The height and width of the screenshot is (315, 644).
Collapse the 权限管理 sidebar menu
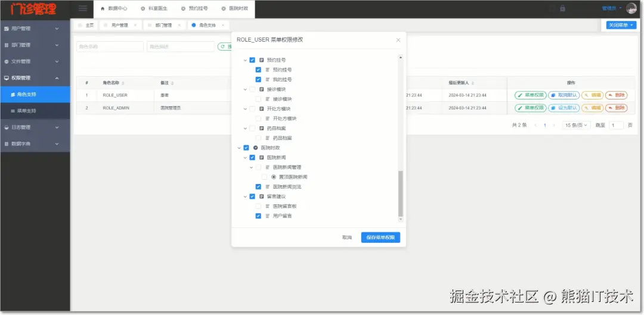[x=35, y=78]
